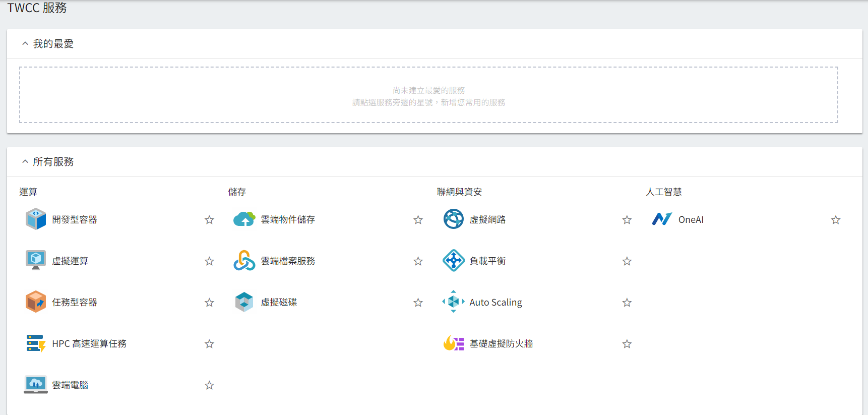
Task: Favorite 任務型容器 with its star
Action: (209, 303)
